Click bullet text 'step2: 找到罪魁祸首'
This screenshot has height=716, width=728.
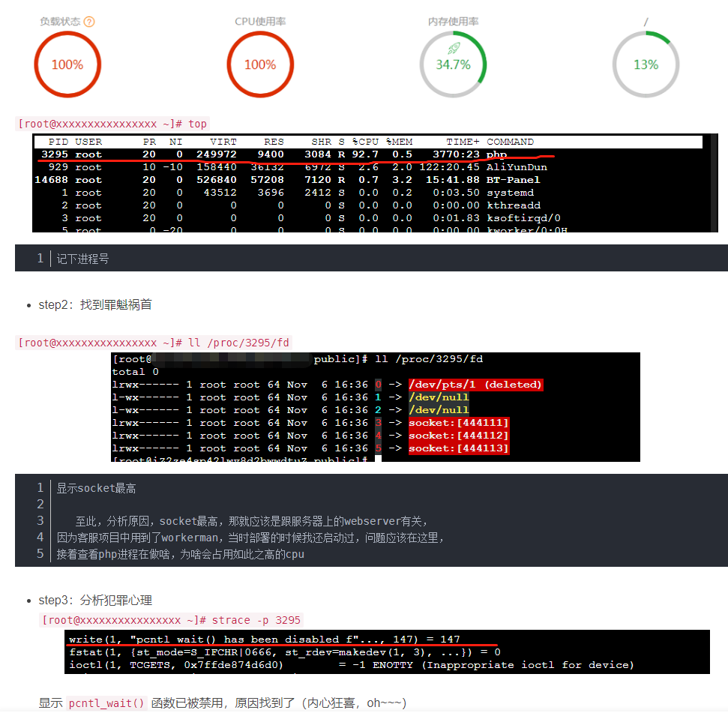(x=95, y=304)
